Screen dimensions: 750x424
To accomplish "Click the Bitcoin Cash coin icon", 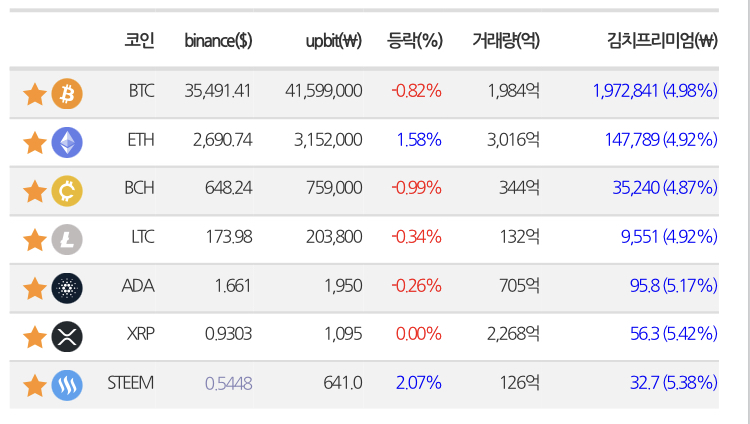I will point(67,190).
